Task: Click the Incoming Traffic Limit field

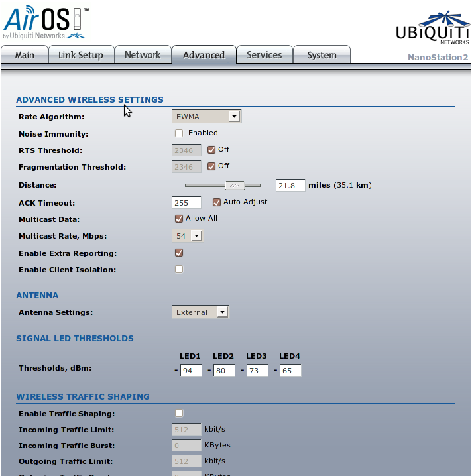Action: point(186,429)
